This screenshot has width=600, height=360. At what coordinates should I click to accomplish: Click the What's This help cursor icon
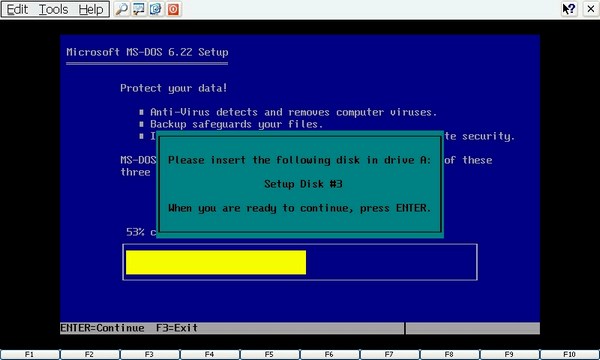pos(569,9)
